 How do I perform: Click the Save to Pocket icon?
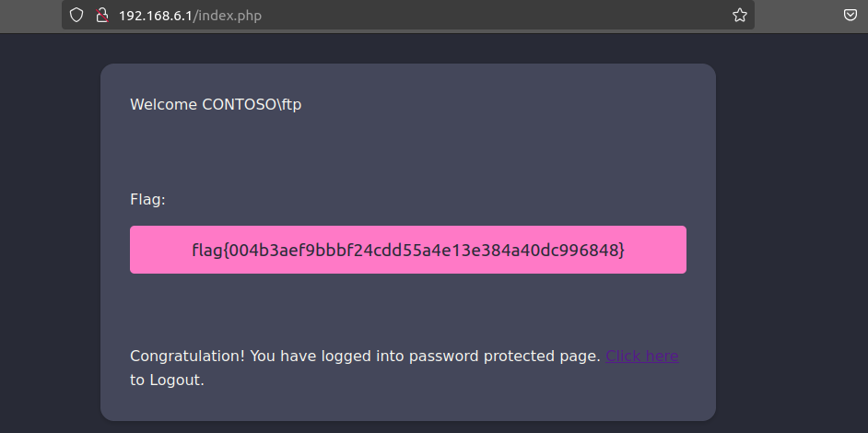[x=850, y=15]
